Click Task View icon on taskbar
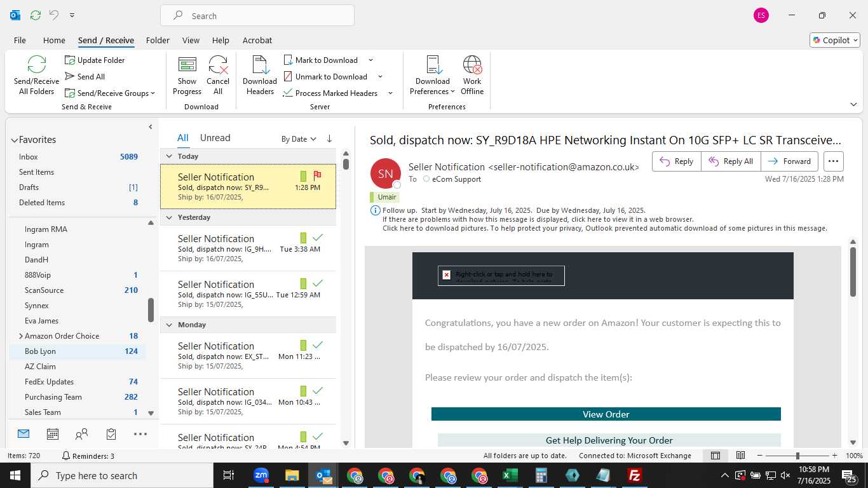Viewport: 868px width, 488px height. pos(229,475)
